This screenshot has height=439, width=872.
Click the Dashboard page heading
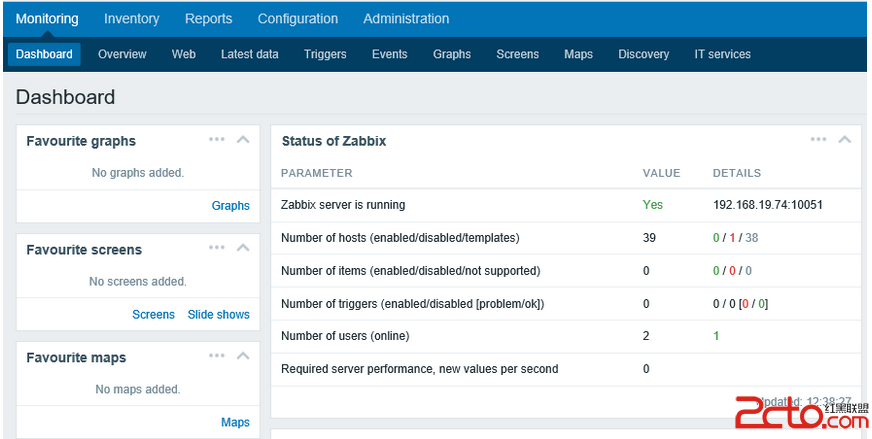65,97
